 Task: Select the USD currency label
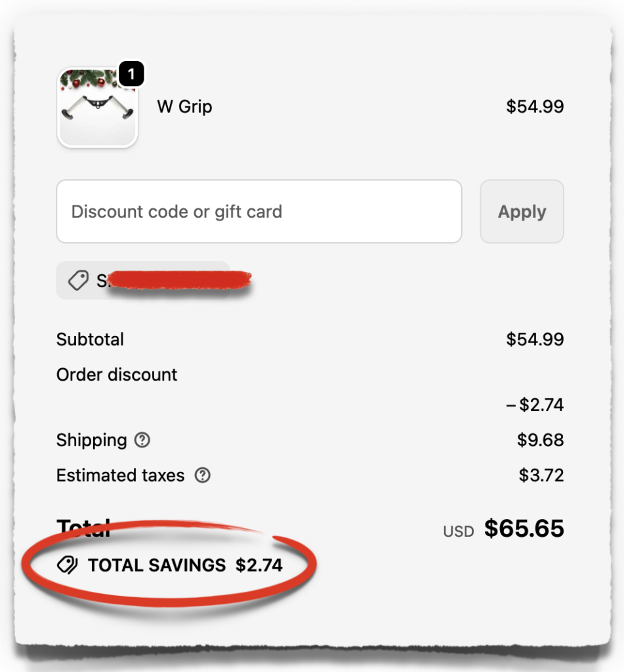click(x=458, y=530)
